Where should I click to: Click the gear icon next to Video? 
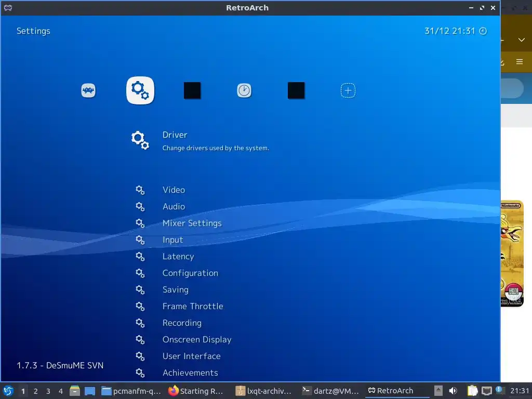[x=140, y=190]
